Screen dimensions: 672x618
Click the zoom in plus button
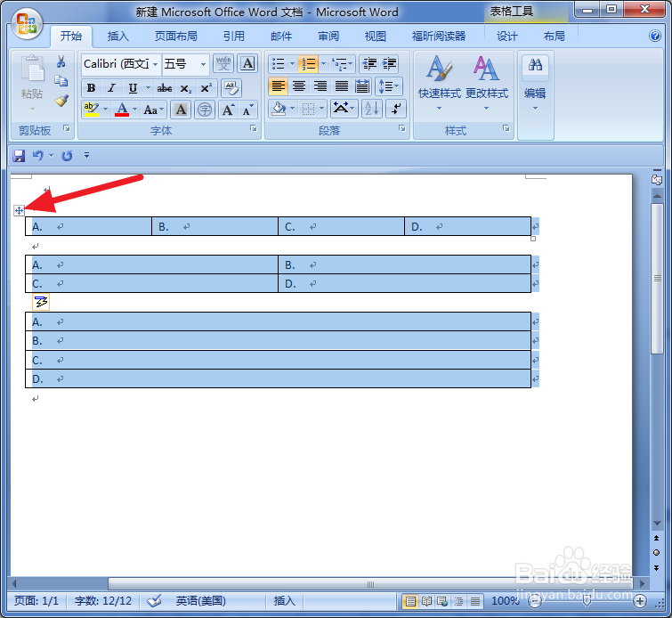coord(640,601)
